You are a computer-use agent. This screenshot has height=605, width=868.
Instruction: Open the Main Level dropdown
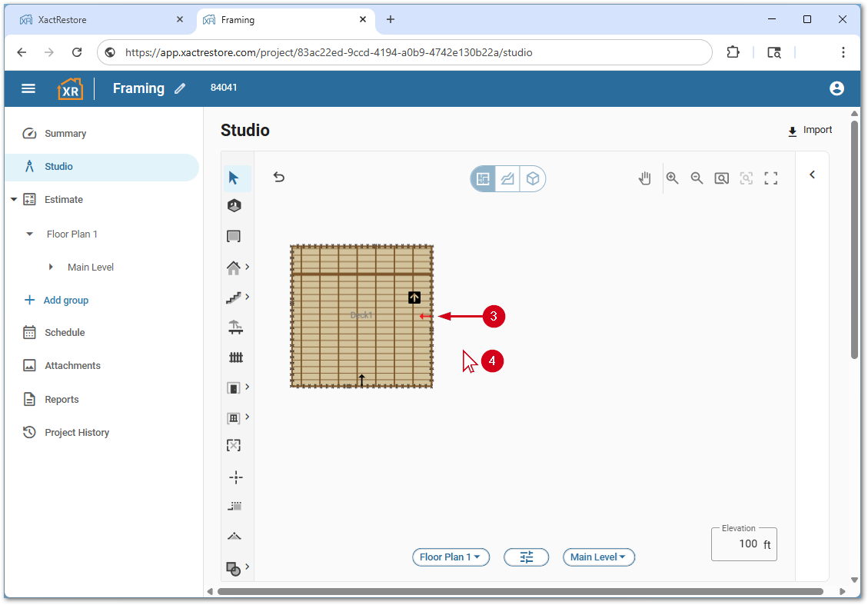click(598, 557)
